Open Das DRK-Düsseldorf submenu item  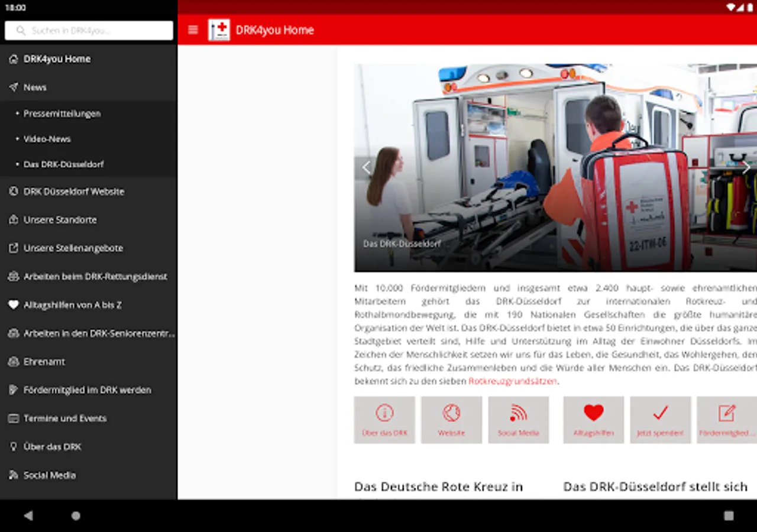(89, 164)
